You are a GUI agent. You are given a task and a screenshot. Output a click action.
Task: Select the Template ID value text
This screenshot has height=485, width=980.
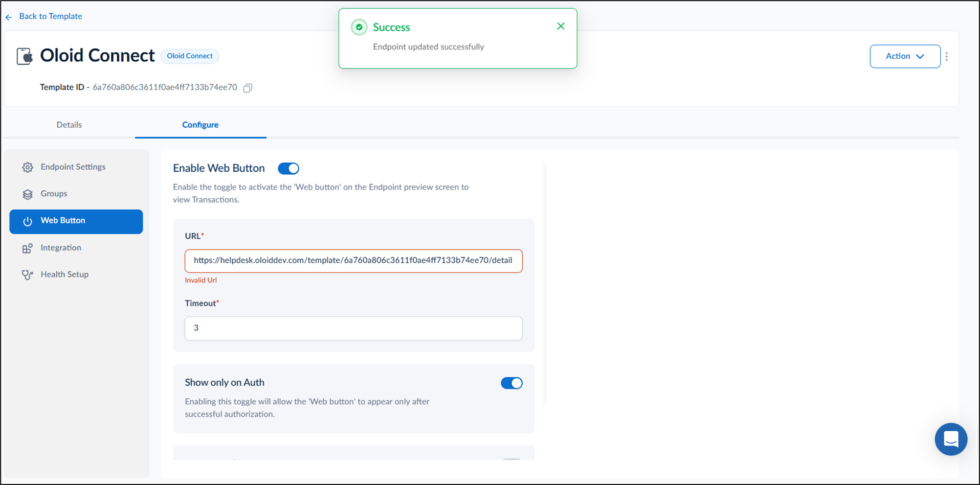tap(165, 88)
